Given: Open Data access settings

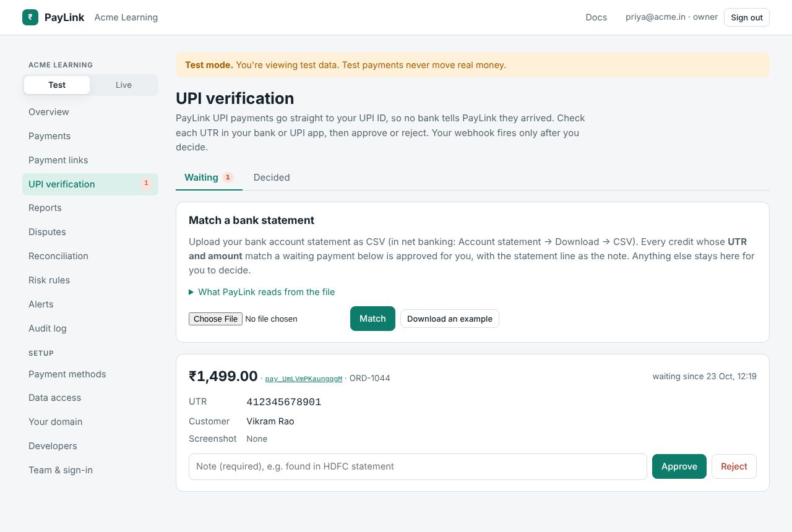Looking at the screenshot, I should pos(90,398).
